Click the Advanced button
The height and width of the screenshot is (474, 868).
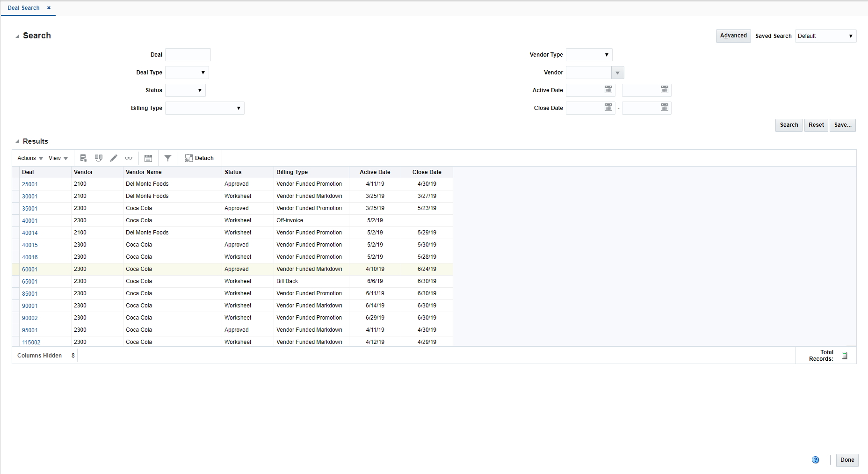coord(733,36)
